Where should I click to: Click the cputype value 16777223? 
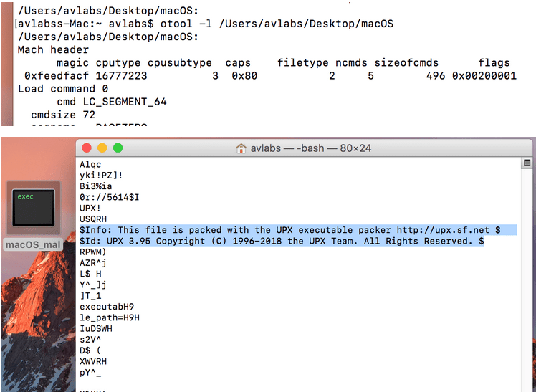click(x=121, y=75)
